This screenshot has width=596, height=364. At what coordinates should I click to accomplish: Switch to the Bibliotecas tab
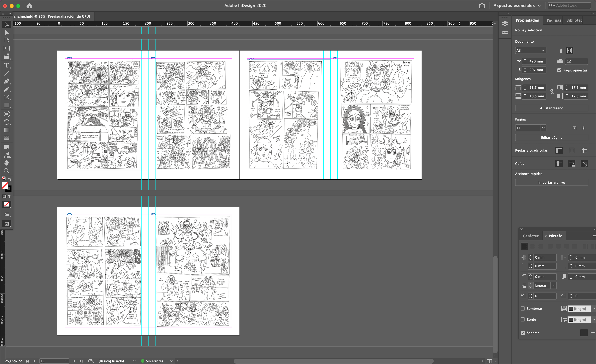574,20
